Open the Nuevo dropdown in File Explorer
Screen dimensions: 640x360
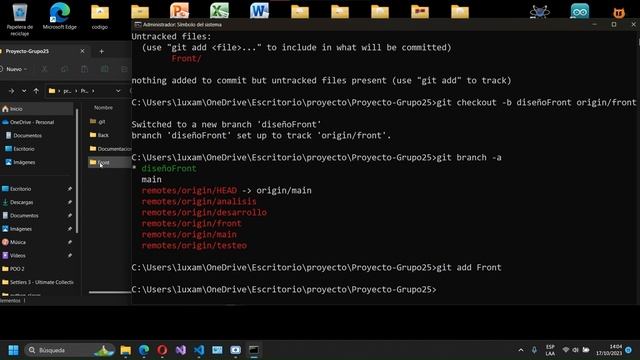(x=15, y=69)
